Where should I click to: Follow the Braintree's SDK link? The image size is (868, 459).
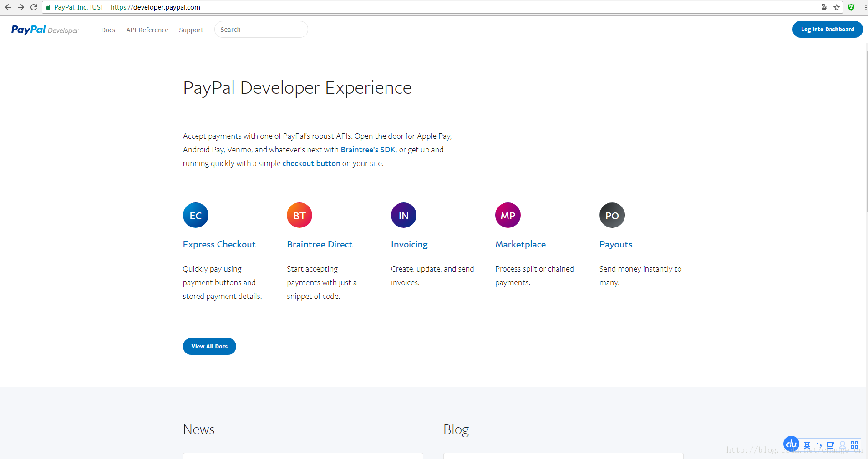(368, 150)
